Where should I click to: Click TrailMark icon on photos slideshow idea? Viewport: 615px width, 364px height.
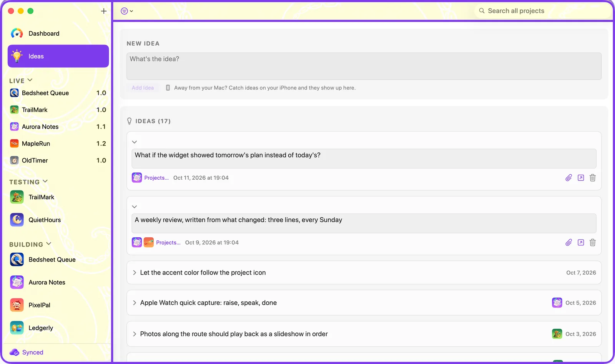pos(557,334)
